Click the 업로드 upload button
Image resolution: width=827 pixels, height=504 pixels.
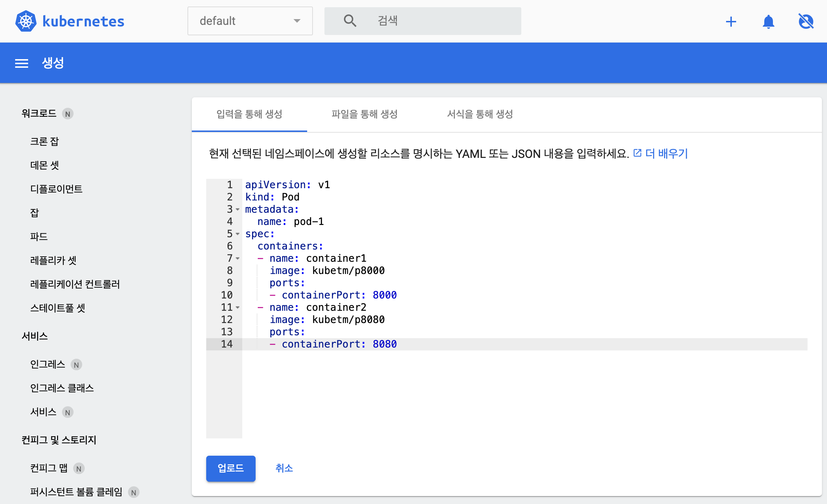pos(231,468)
